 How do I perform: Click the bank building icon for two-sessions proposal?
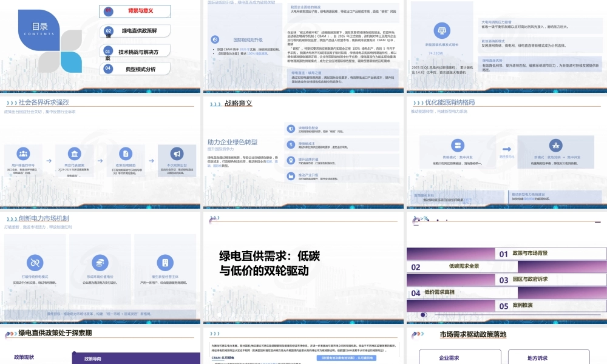point(74,153)
